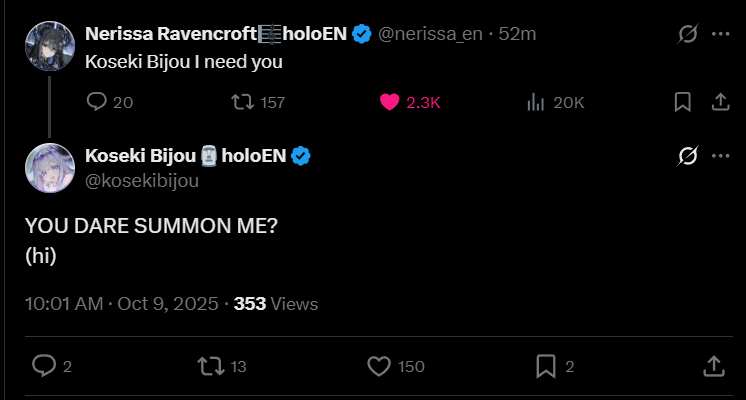Unlike Nerissa's tweet with 2.3K likes
The width and height of the screenshot is (746, 400).
[391, 102]
